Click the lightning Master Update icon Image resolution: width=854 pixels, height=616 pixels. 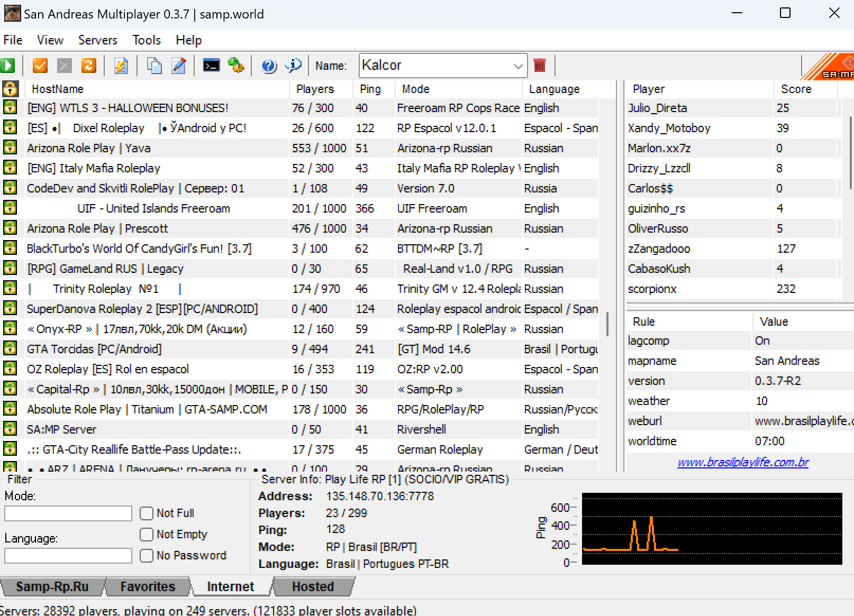(121, 66)
